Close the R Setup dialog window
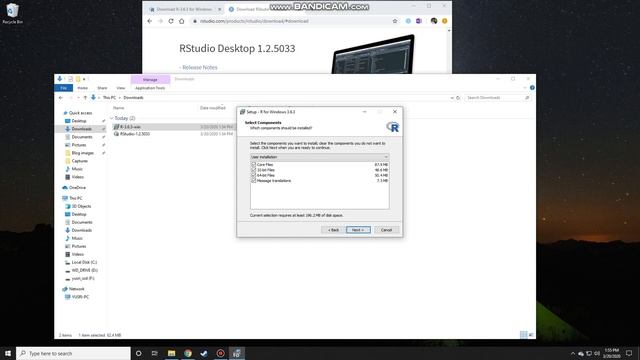 pyautogui.click(x=395, y=111)
